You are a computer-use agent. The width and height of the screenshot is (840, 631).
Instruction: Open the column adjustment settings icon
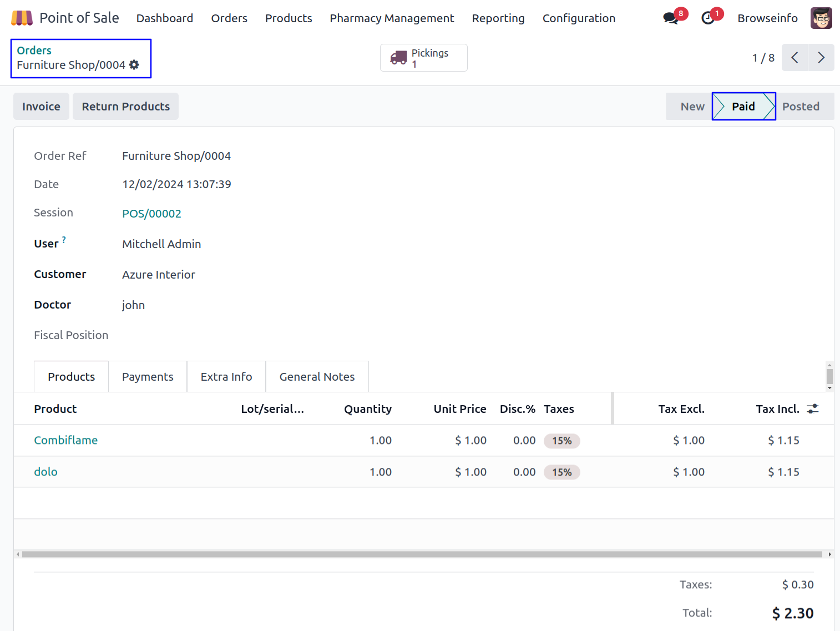click(813, 409)
